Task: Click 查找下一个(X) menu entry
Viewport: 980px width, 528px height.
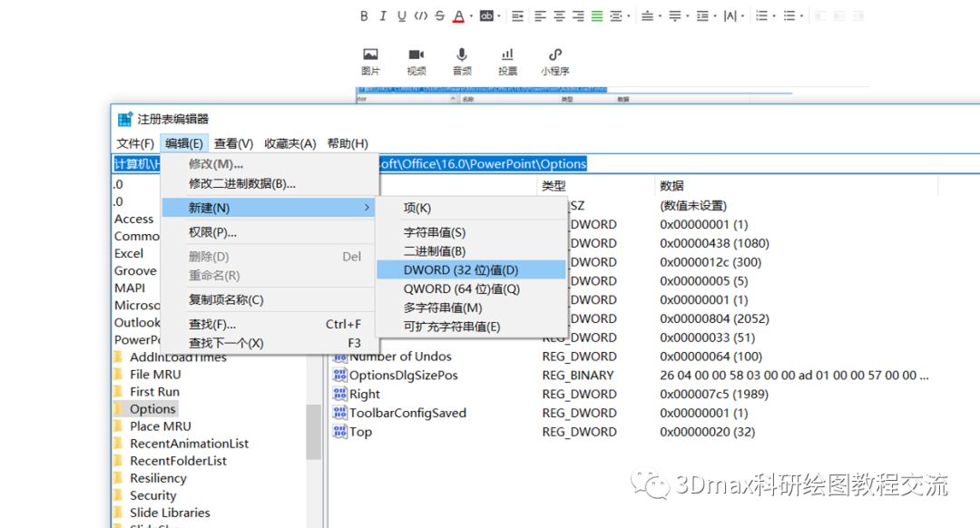Action: pyautogui.click(x=269, y=343)
